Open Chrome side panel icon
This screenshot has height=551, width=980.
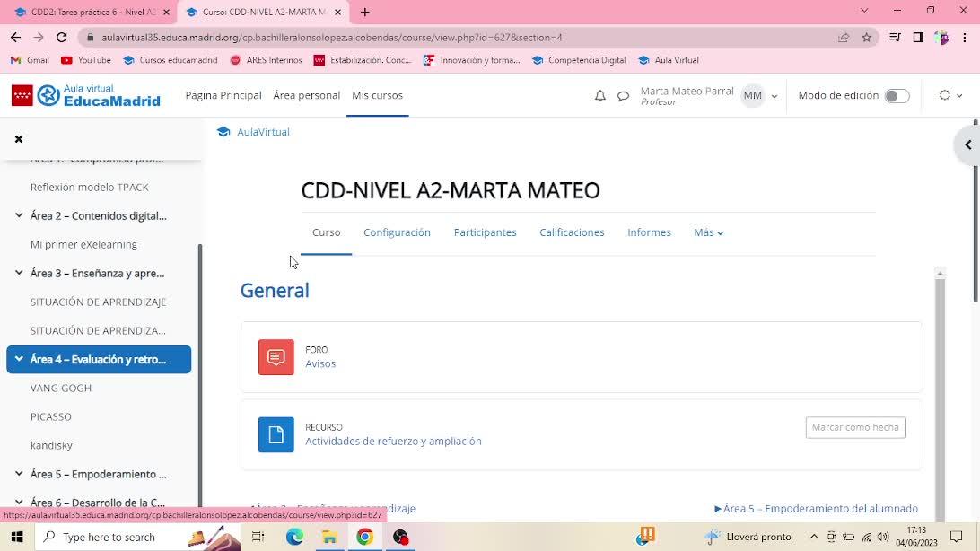918,38
